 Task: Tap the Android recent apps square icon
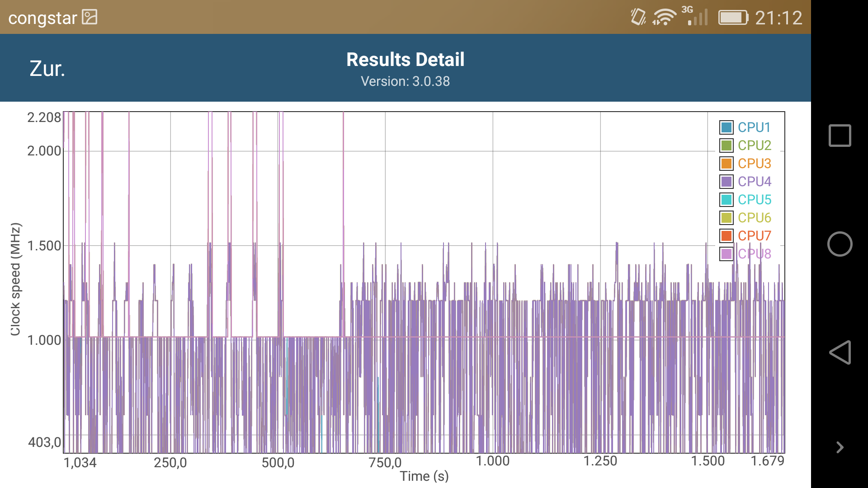click(x=840, y=136)
